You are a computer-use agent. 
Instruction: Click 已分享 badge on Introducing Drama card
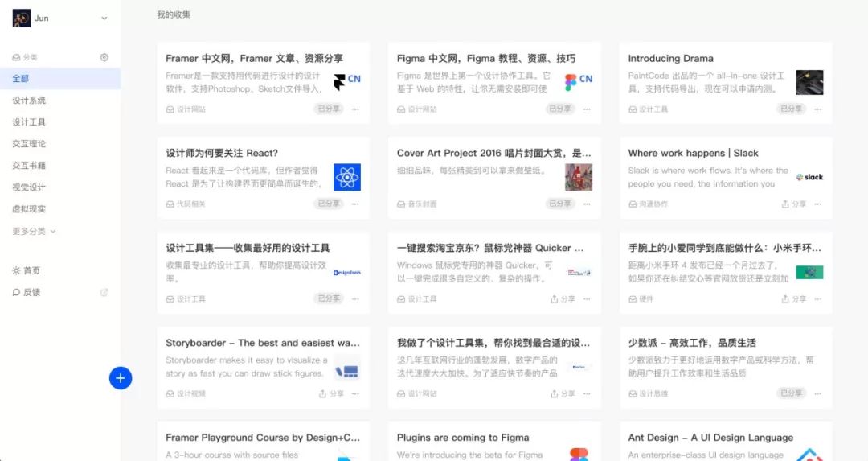click(791, 109)
